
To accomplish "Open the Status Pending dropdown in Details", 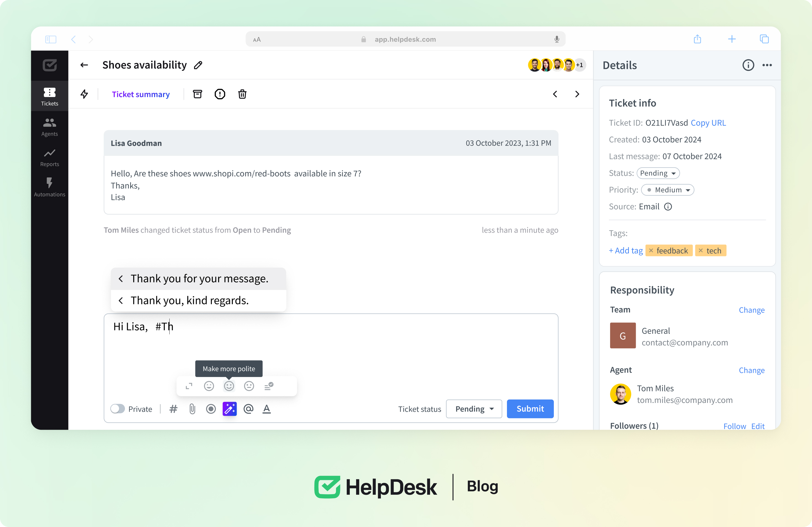I will [658, 173].
